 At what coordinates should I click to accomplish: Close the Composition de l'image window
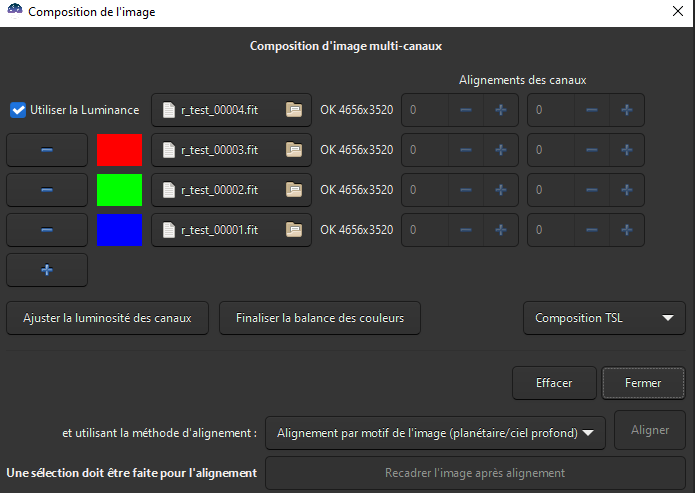point(678,12)
